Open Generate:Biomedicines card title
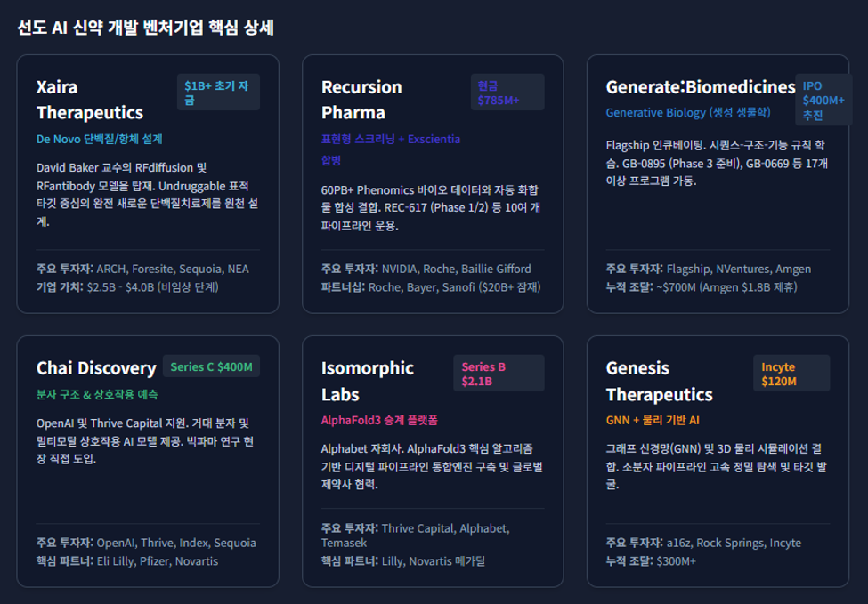 pyautogui.click(x=701, y=87)
